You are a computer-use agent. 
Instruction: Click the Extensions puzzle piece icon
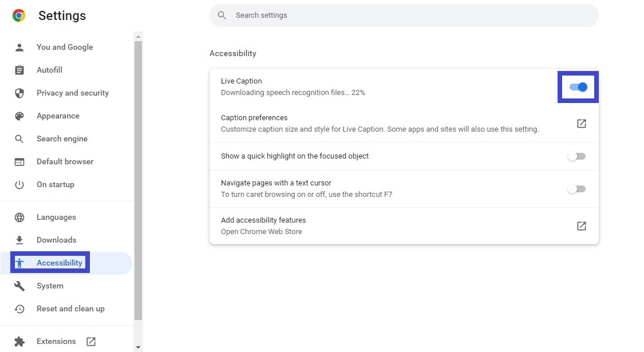coord(19,342)
